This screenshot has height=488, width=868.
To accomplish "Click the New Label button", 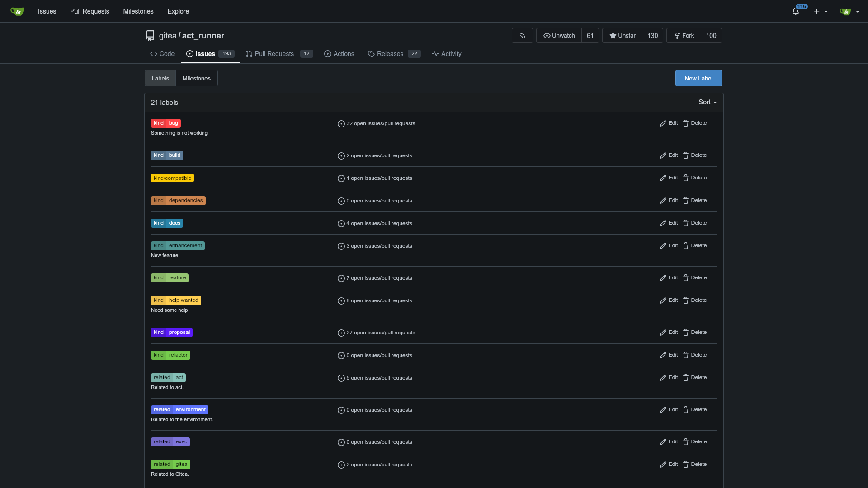I will [698, 79].
